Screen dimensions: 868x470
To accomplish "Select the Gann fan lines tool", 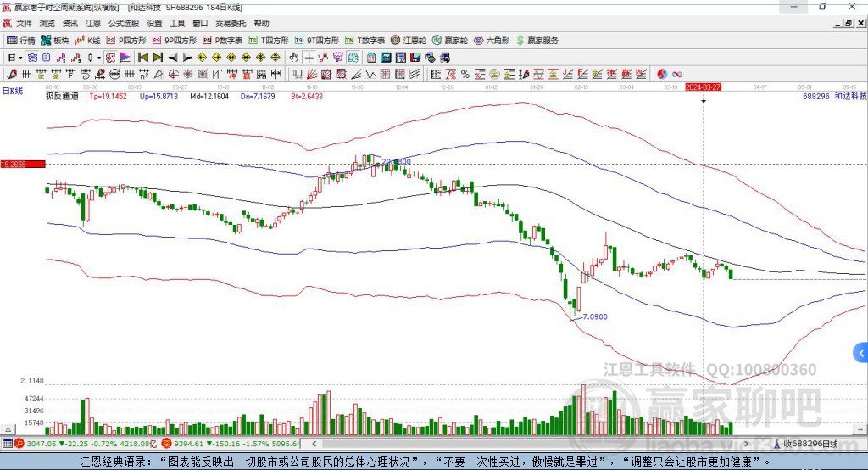I will pos(312,75).
